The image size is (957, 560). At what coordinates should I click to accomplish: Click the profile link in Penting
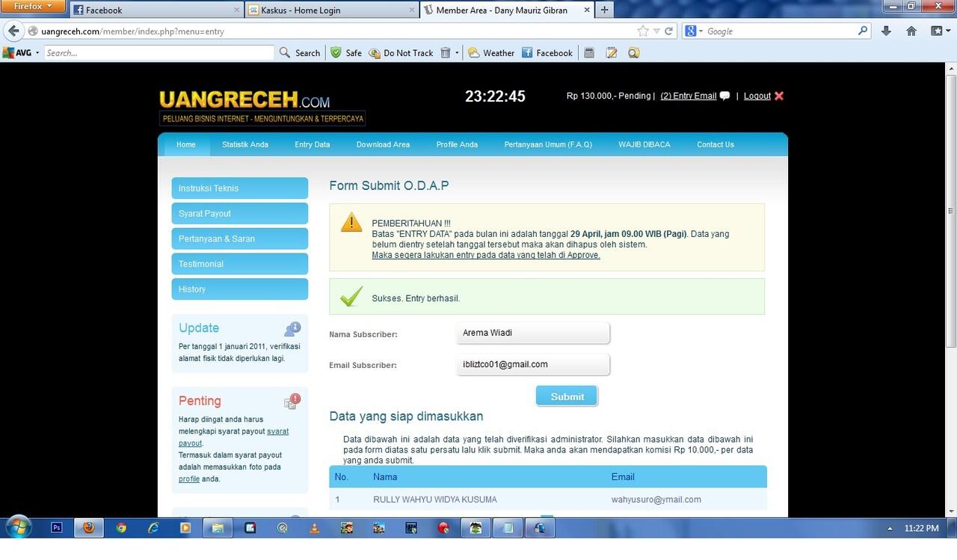[x=189, y=479]
